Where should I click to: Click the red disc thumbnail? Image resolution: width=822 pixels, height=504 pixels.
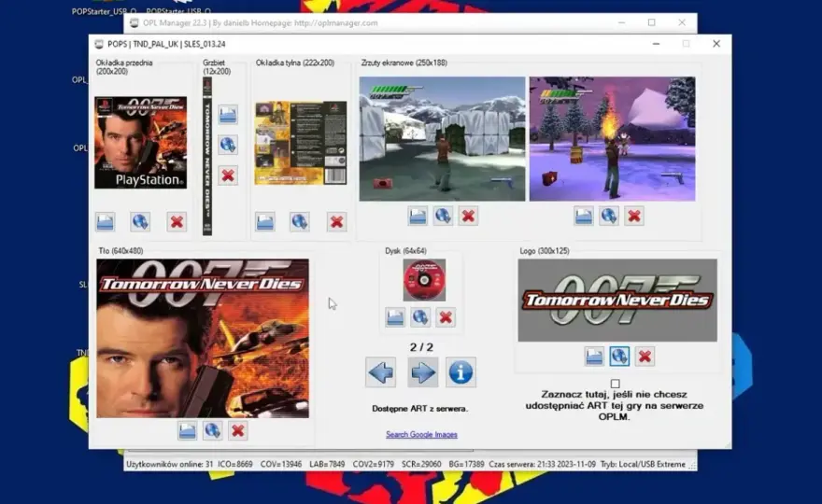tap(424, 280)
